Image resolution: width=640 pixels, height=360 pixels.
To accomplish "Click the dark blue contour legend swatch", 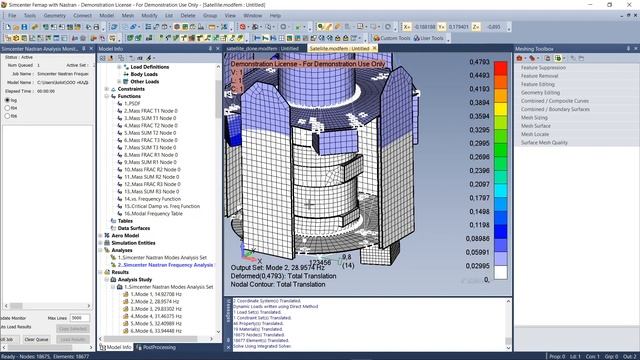I will click(501, 231).
